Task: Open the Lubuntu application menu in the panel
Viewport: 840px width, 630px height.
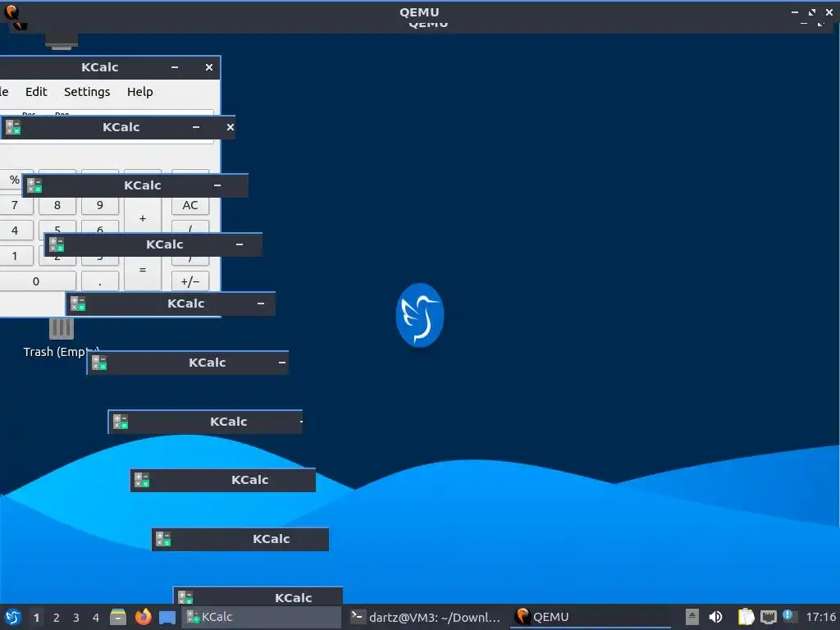Action: pyautogui.click(x=12, y=617)
